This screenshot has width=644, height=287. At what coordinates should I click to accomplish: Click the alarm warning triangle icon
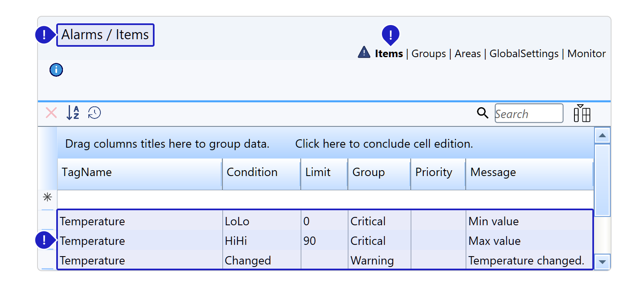(364, 53)
